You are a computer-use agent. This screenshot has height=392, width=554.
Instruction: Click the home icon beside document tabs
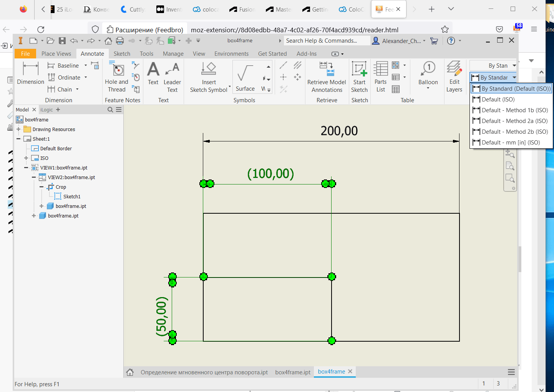tap(130, 372)
